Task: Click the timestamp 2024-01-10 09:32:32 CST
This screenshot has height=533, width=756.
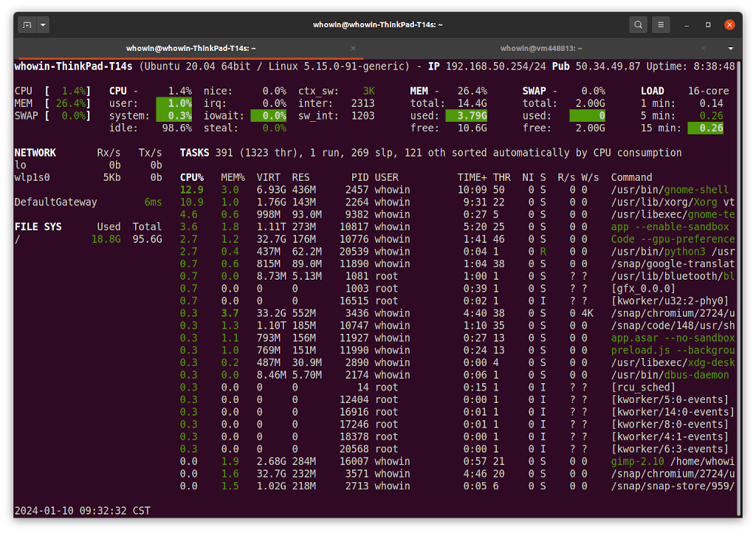Action: click(x=83, y=511)
